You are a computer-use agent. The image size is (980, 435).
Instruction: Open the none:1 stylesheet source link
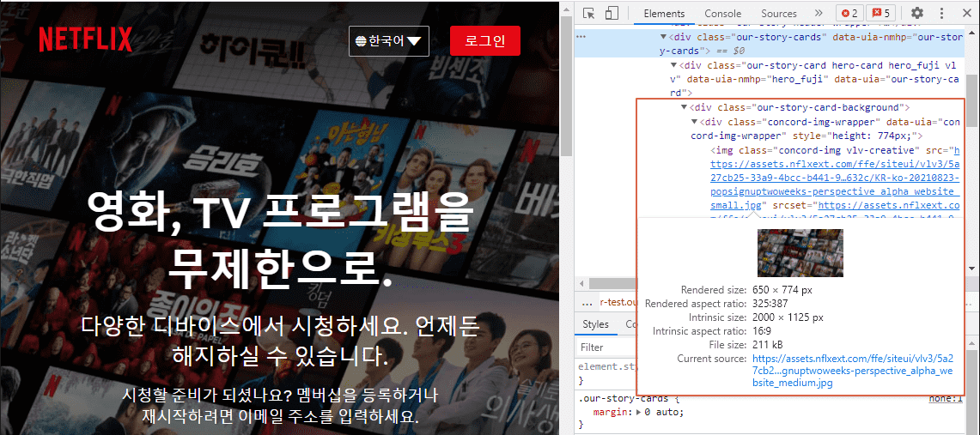pyautogui.click(x=946, y=398)
